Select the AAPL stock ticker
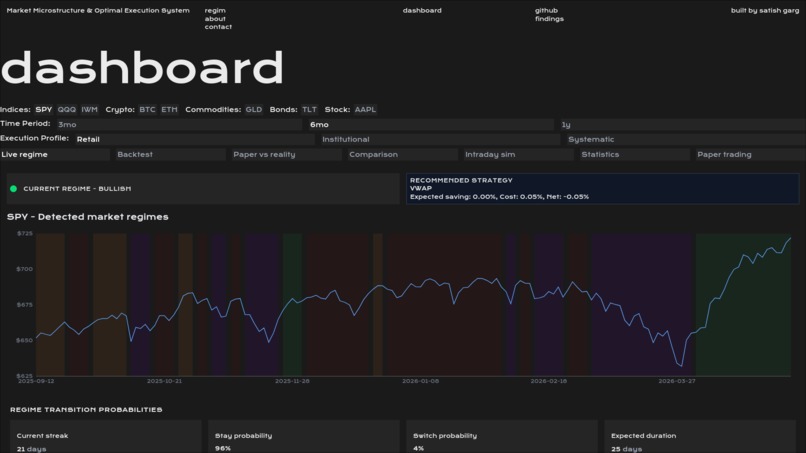Screen dimensions: 806x453 tap(365, 110)
